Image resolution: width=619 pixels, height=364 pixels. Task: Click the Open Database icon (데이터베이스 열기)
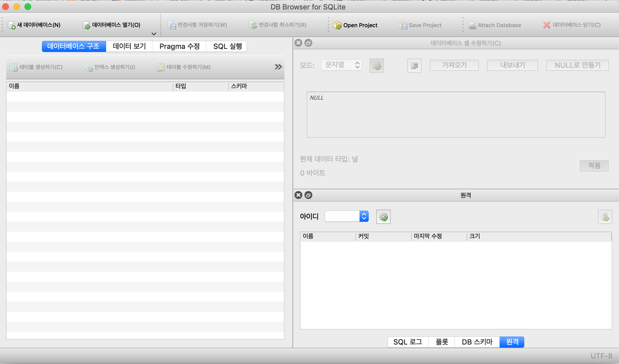tap(87, 25)
